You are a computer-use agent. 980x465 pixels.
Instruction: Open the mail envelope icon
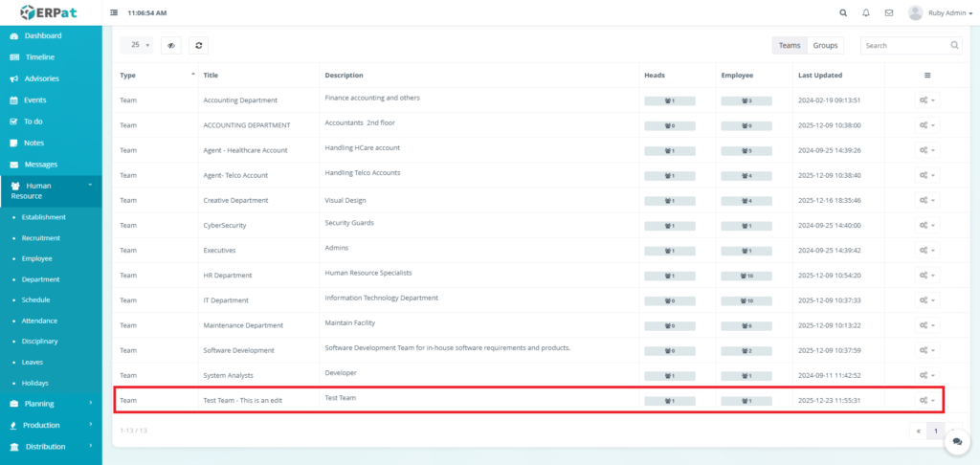pos(889,12)
